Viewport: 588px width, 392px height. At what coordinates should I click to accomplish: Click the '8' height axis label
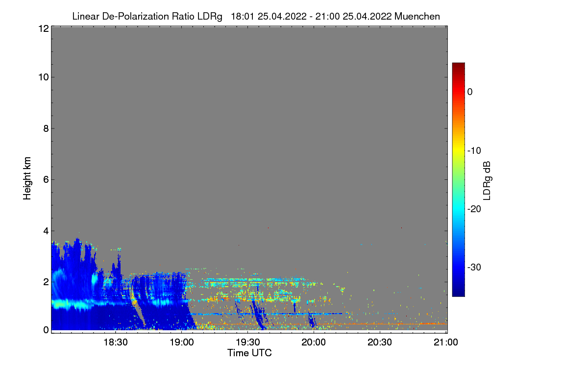tap(45, 128)
